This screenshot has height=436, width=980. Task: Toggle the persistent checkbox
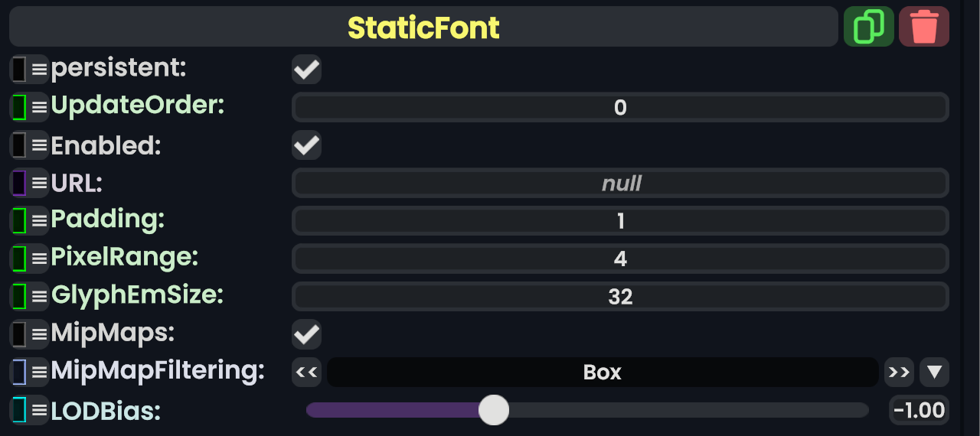click(306, 70)
